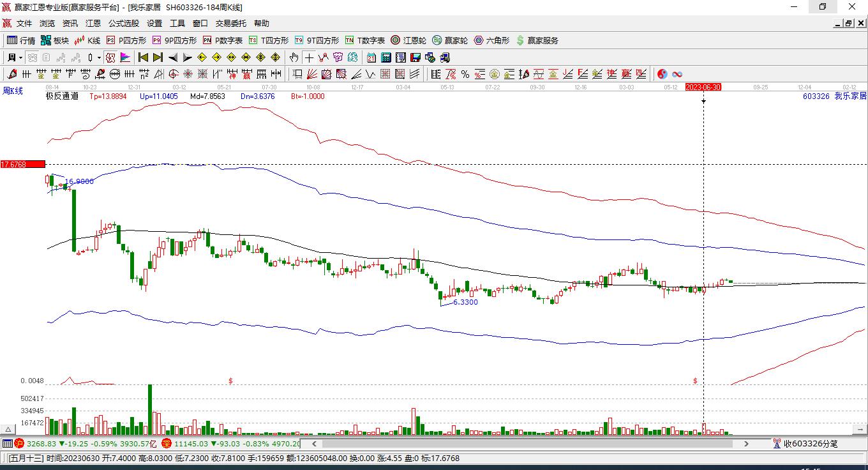Click the triangle button at the volume pane's left

tap(8, 429)
